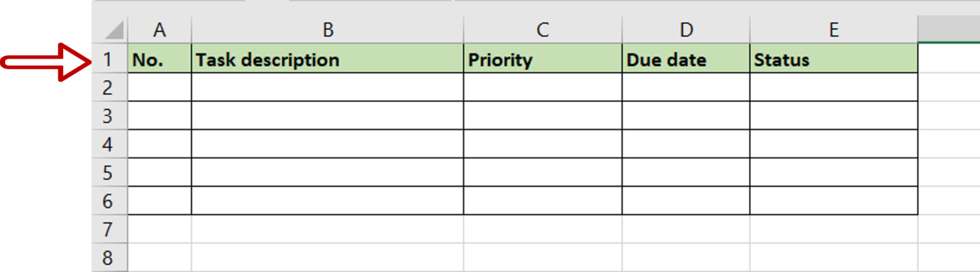Click empty cell D5 under Due date
Screen dimensions: 980x272
coord(686,172)
